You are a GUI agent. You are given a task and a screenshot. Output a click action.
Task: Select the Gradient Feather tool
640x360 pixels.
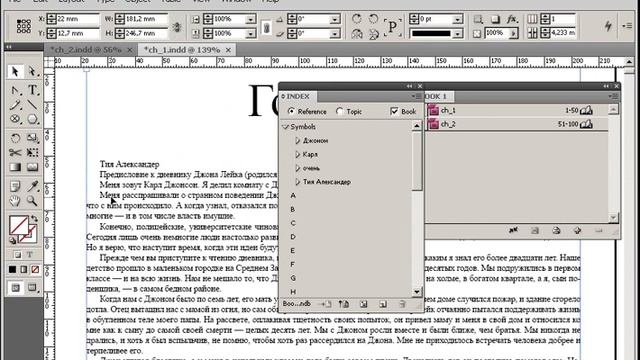point(32,167)
